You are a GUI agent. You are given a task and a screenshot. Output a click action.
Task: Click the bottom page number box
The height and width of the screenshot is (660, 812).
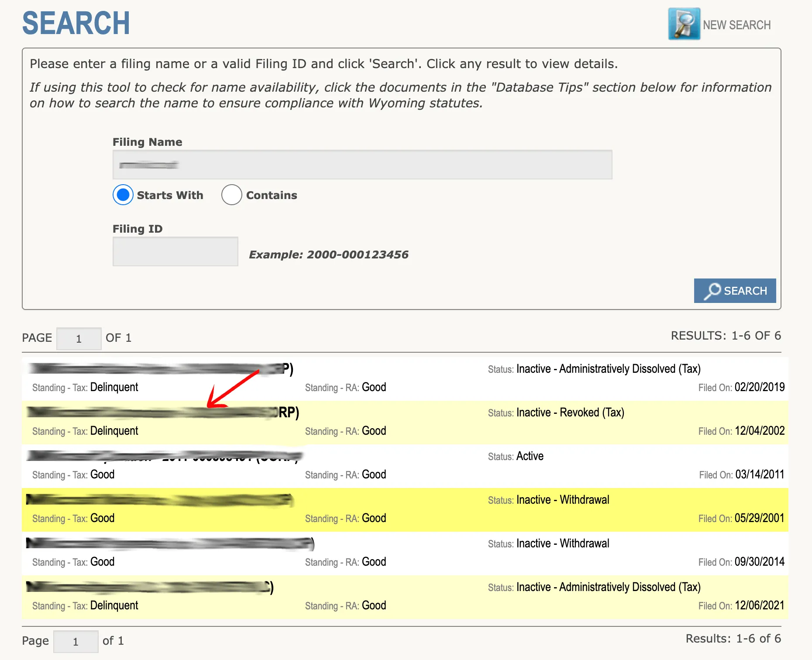76,642
